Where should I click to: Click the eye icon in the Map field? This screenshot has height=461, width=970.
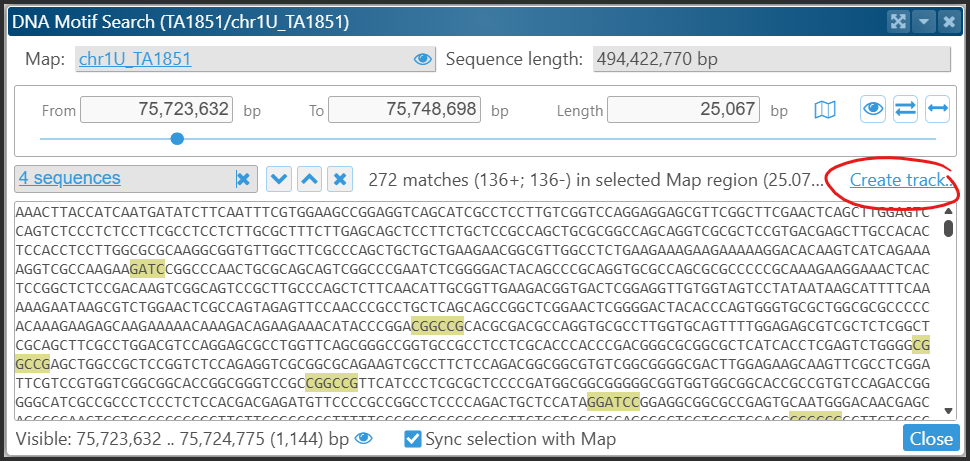[x=423, y=60]
